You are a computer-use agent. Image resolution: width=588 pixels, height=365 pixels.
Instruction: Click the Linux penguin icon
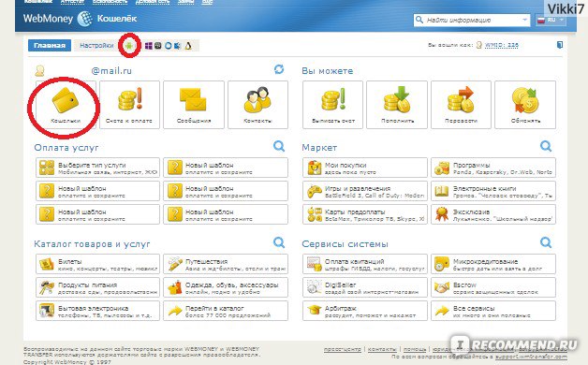click(188, 46)
